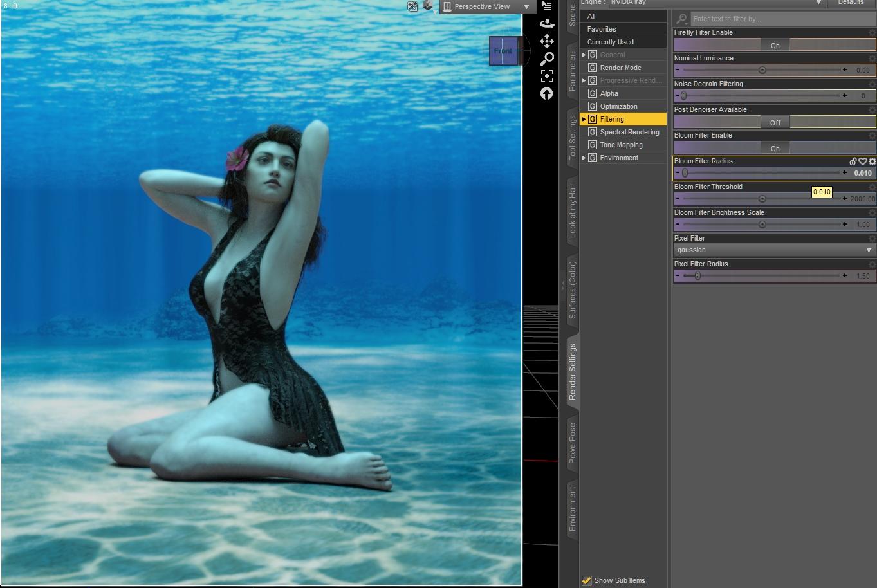Click the Bloom Filter Radius value 0.010
This screenshot has height=588, width=877.
pos(862,173)
